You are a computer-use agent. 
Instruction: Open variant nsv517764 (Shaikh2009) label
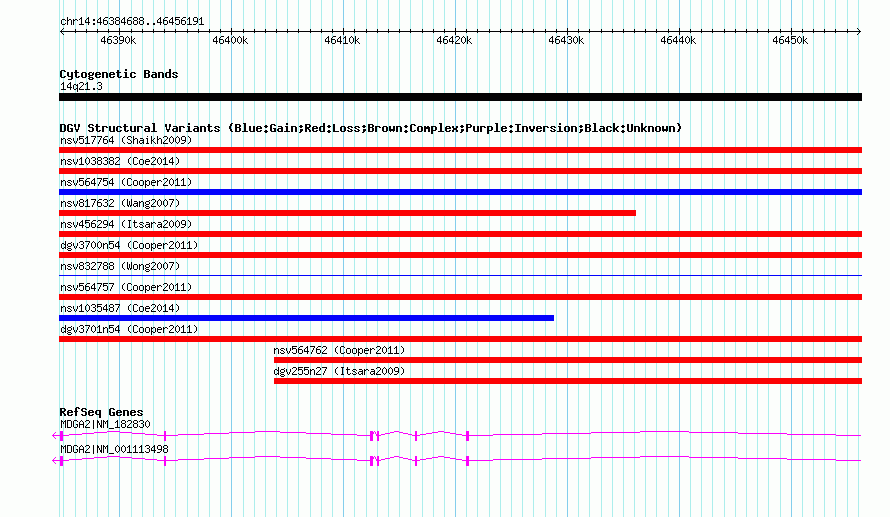(x=126, y=140)
